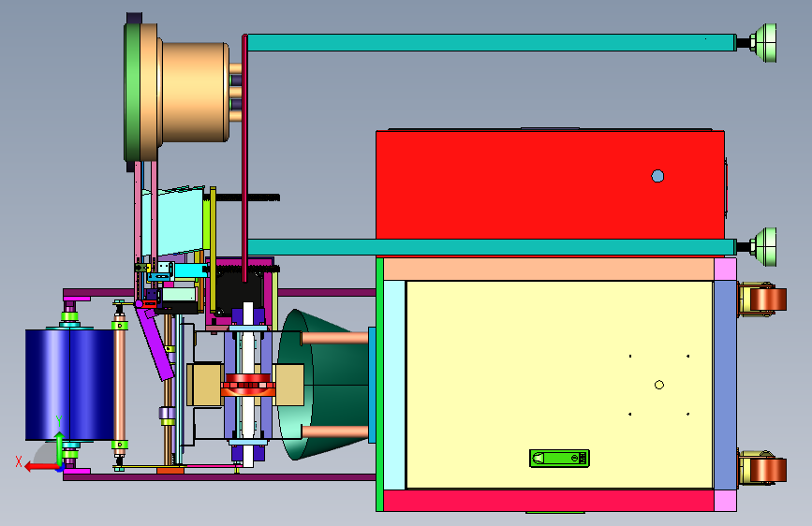This screenshot has height=526, width=812.
Task: Select the slanted purple plate
Action: 155,343
